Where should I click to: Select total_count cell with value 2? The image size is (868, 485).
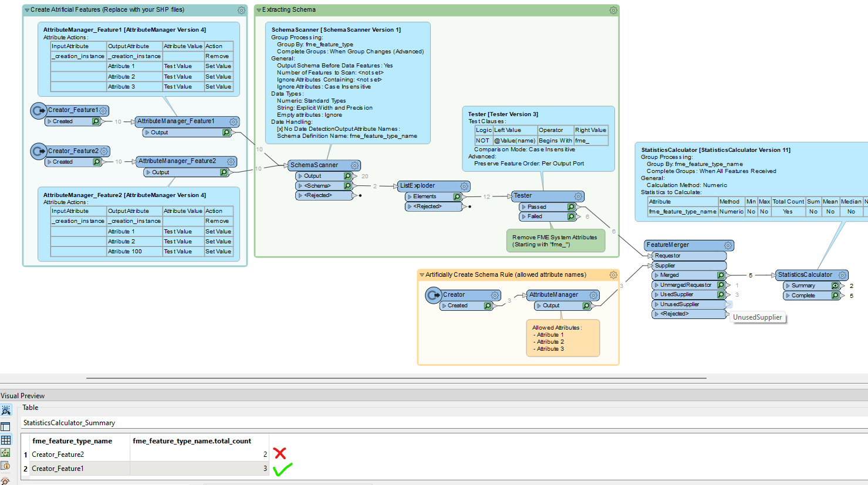tap(200, 455)
